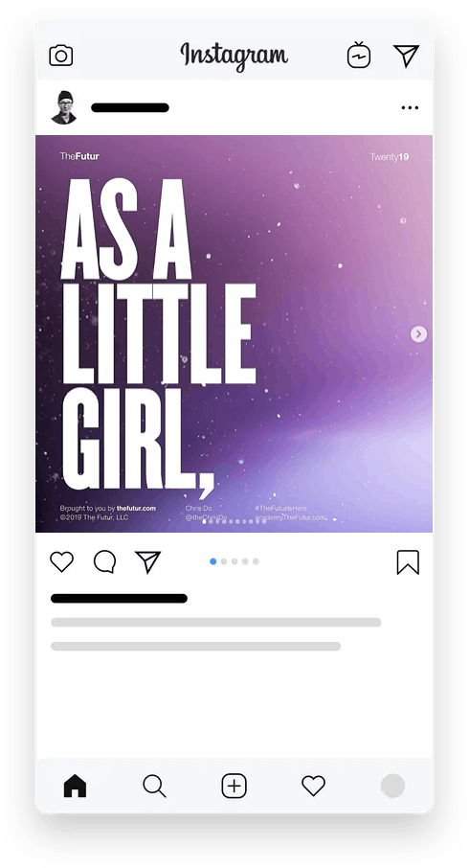The height and width of the screenshot is (868, 469).
Task: Open three-dot post options menu
Action: [410, 107]
